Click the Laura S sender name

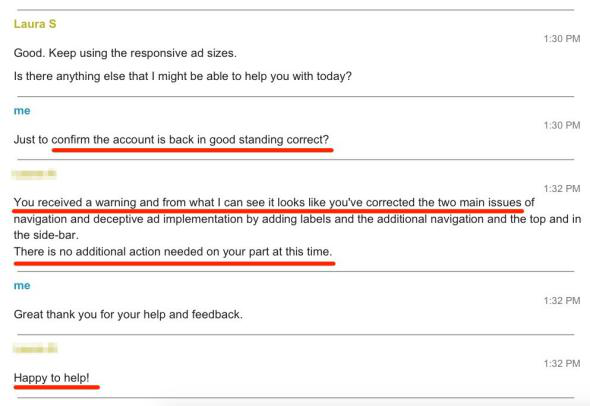point(35,24)
